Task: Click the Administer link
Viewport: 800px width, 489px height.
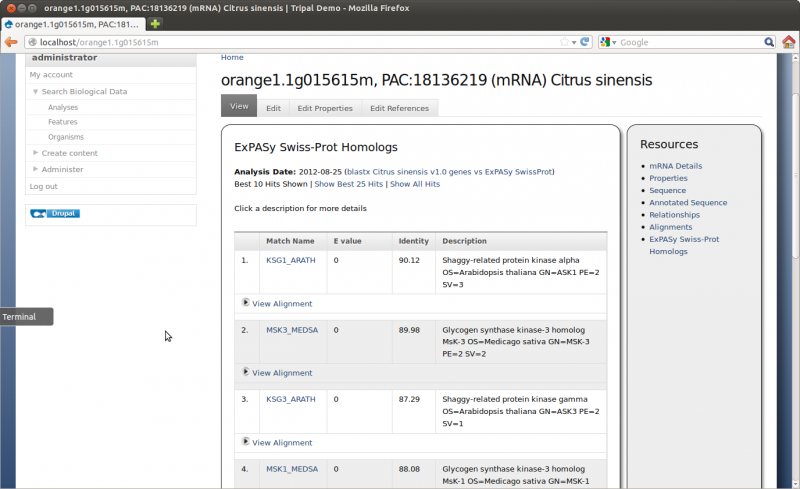Action: pyautogui.click(x=62, y=169)
